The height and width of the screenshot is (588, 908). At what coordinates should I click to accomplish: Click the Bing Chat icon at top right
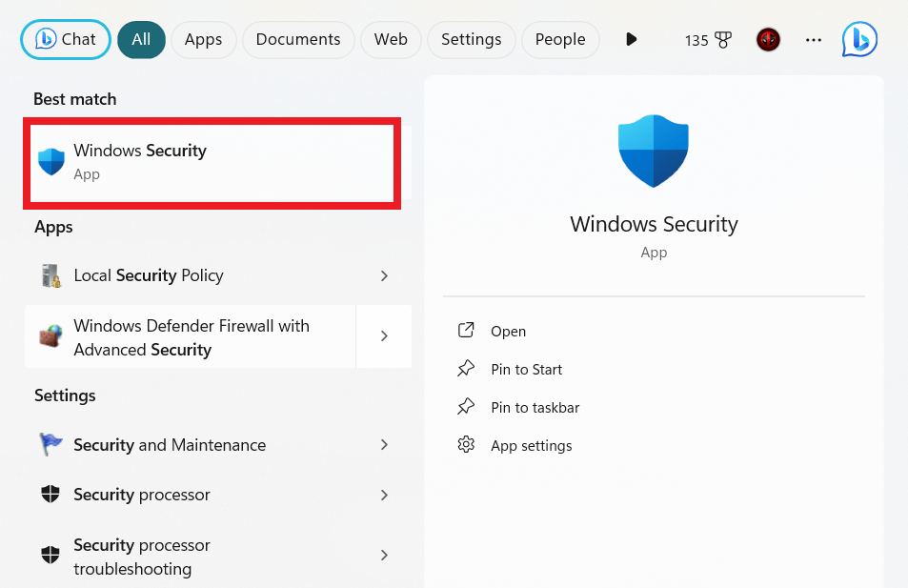tap(859, 40)
